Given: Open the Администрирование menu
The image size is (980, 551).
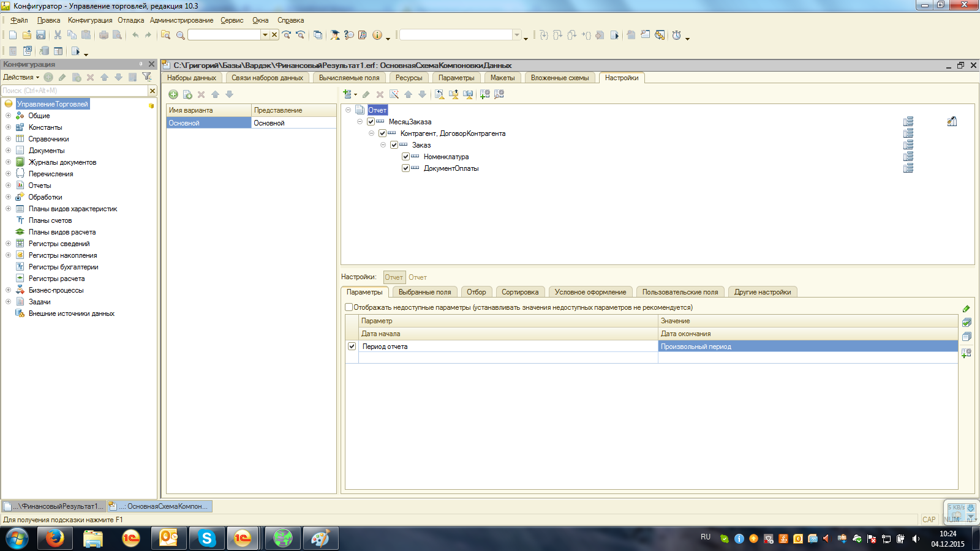Looking at the screenshot, I should coord(181,20).
